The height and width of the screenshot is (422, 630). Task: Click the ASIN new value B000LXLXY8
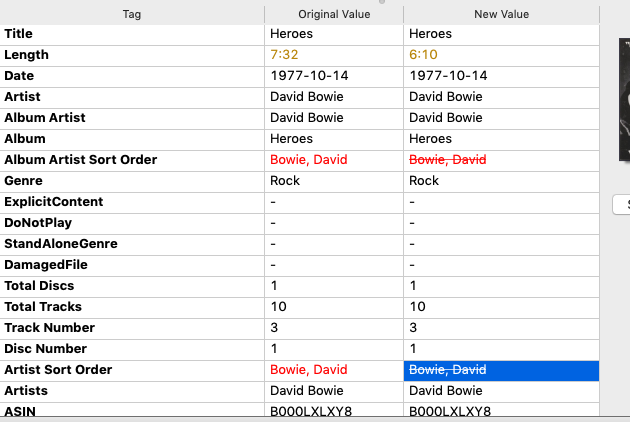pos(449,411)
